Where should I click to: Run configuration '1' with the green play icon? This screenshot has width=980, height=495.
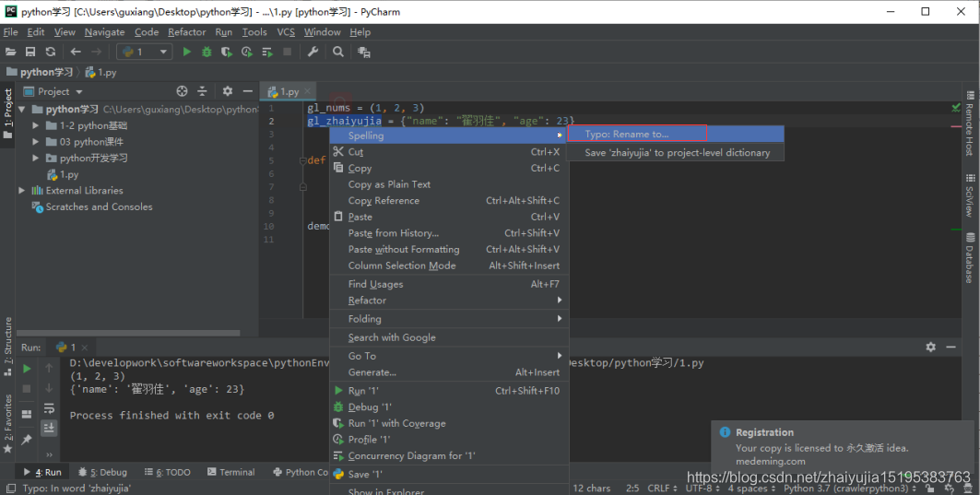[186, 52]
